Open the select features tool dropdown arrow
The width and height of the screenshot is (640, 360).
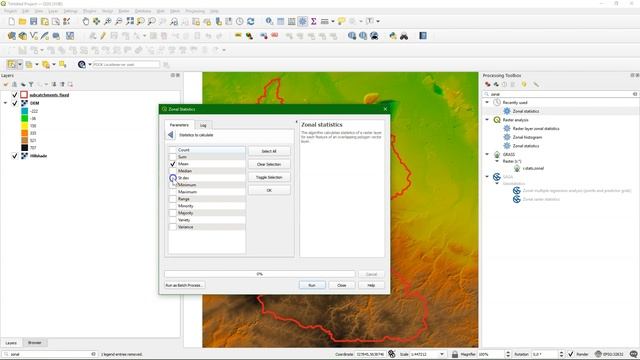(19, 64)
